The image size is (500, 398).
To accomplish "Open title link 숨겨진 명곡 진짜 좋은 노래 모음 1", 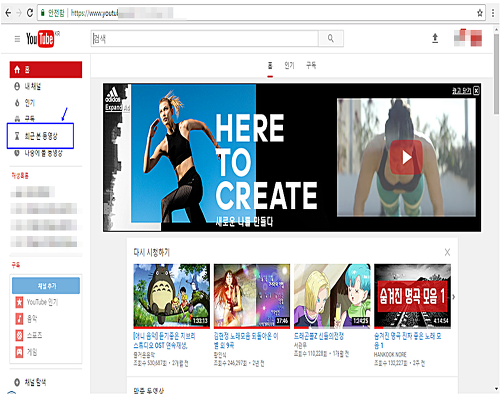I will 408,340.
